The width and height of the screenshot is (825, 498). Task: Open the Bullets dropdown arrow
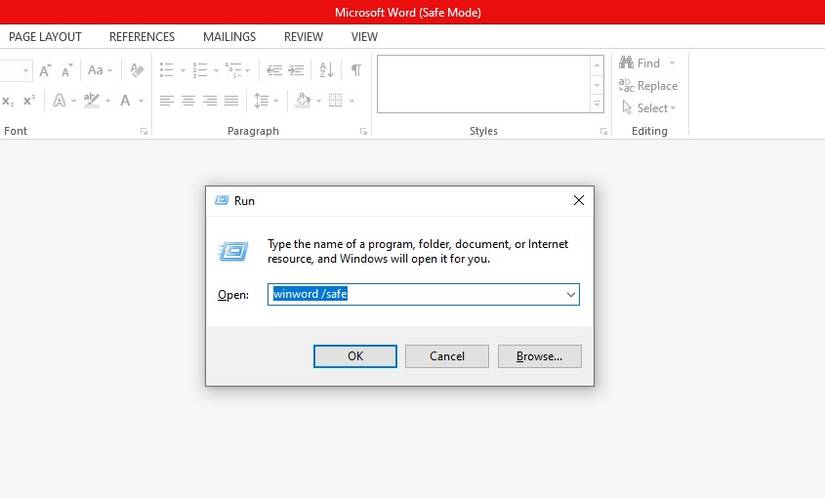183,70
